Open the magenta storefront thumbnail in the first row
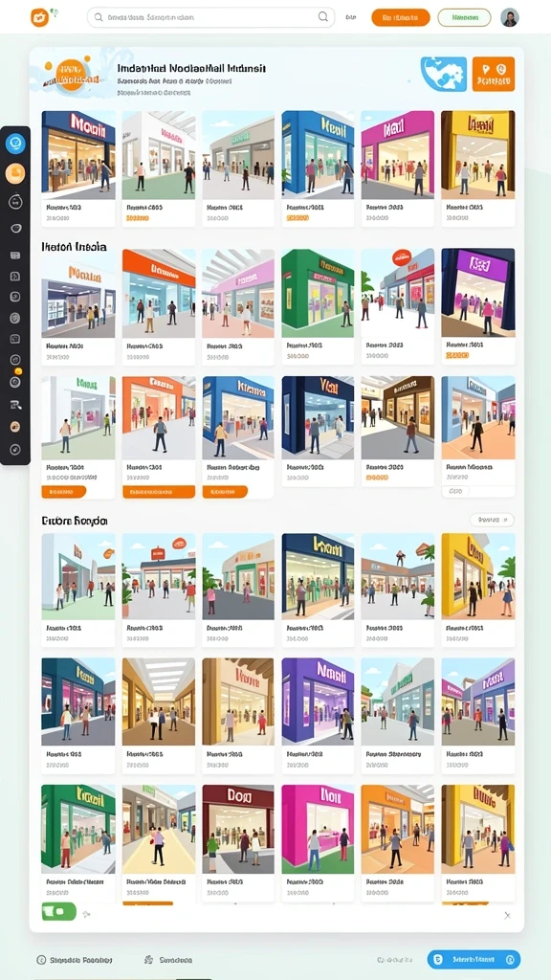Viewport: 551px width, 980px height. tap(397, 154)
